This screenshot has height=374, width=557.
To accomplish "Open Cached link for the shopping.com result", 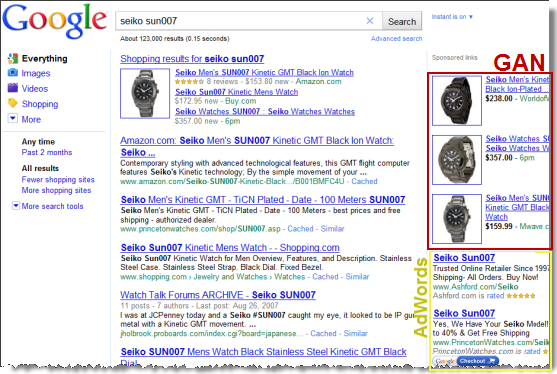I will pos(325,277).
